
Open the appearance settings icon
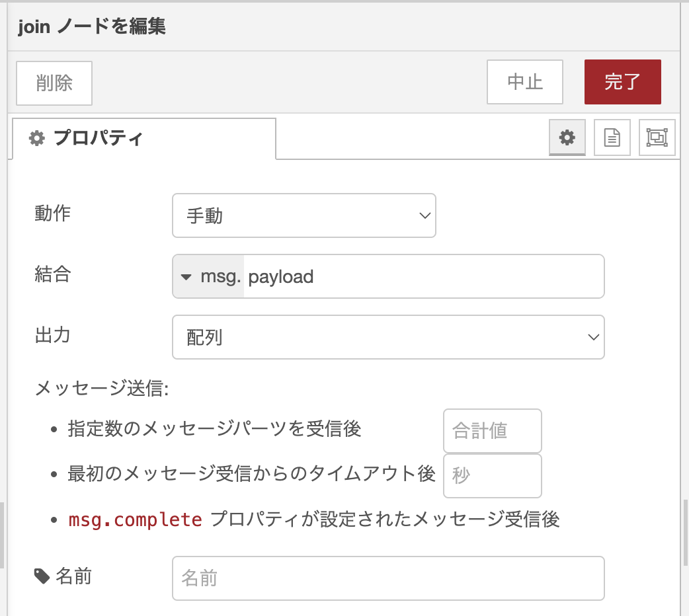[657, 137]
